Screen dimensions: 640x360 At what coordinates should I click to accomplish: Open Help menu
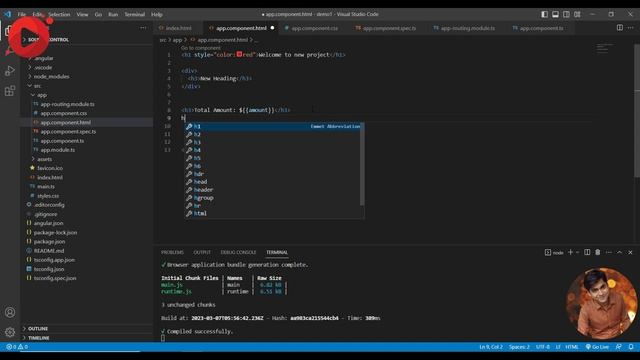click(x=157, y=14)
